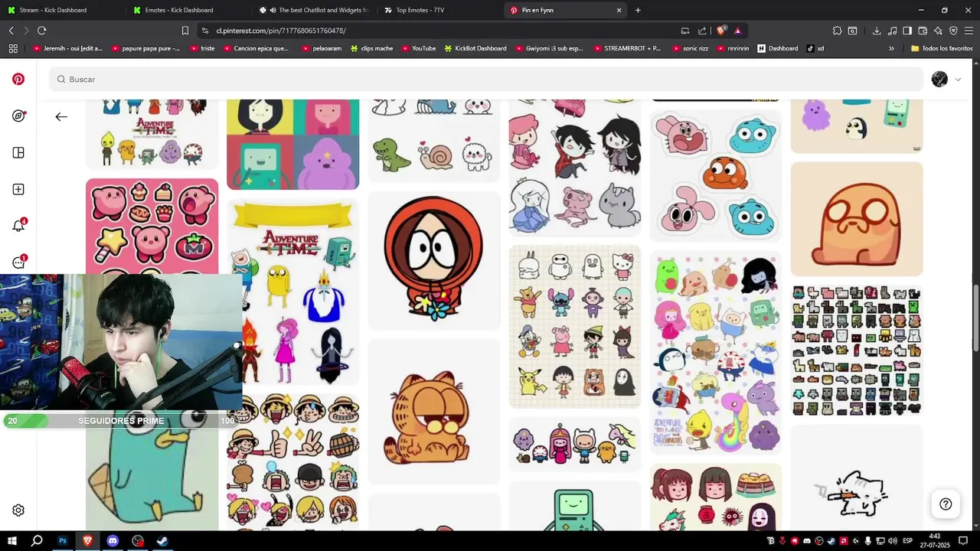Open the orange blob character pin
The image size is (980, 551).
pyautogui.click(x=857, y=219)
